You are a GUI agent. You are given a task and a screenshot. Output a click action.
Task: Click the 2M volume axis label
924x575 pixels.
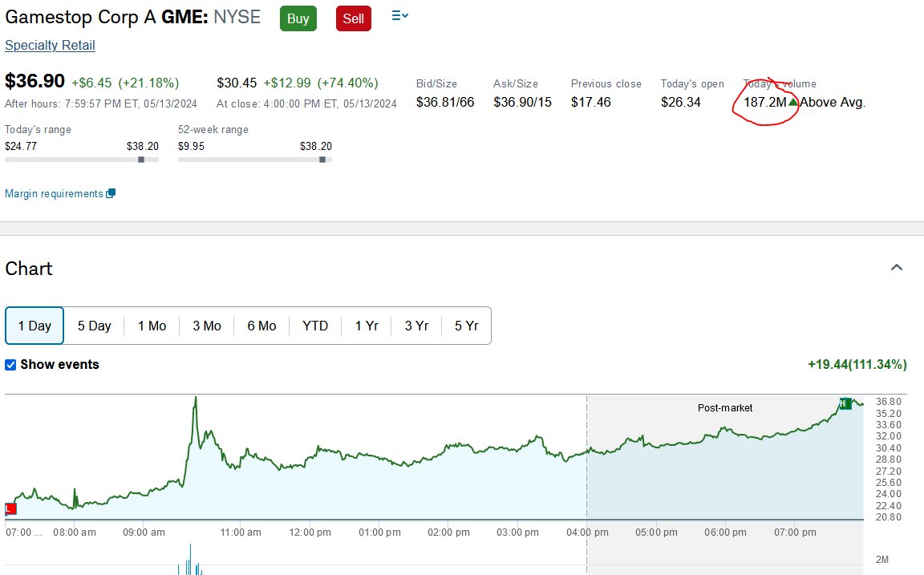[x=881, y=560]
